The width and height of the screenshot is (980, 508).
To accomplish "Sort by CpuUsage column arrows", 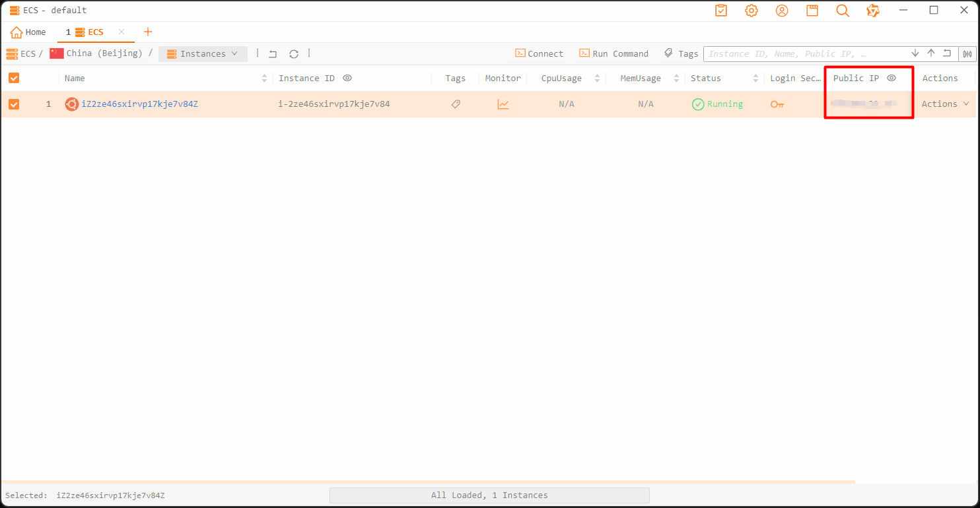I will tap(598, 79).
